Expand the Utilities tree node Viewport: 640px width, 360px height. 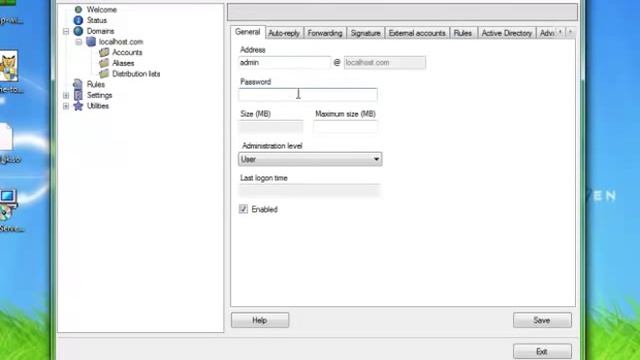coord(66,106)
